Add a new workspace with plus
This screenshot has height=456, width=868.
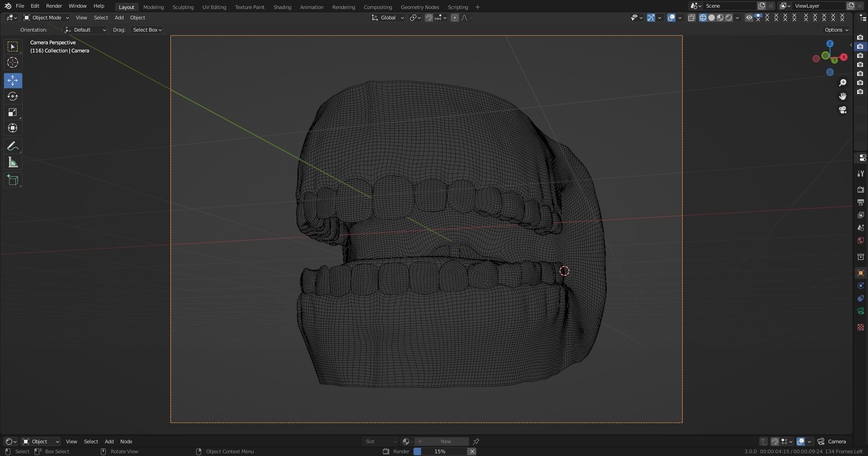(x=477, y=7)
